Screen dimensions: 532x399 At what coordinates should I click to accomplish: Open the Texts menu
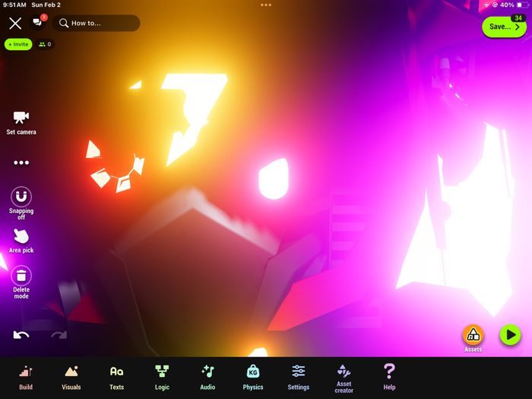[117, 378]
